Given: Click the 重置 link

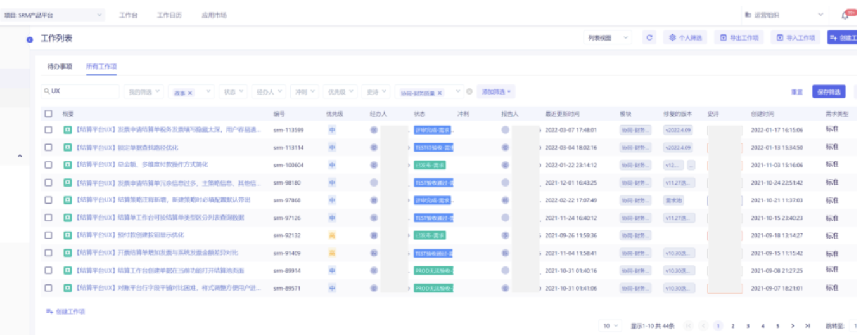Looking at the screenshot, I should (x=796, y=92).
